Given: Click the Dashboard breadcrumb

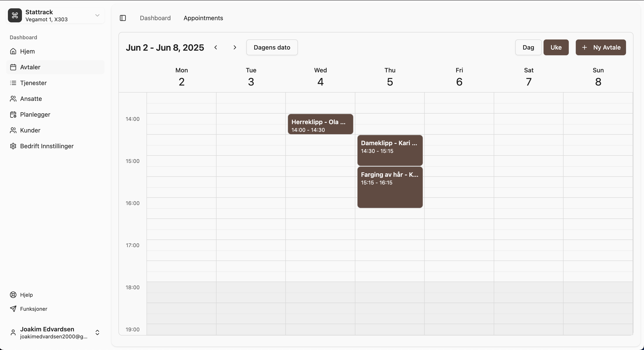Looking at the screenshot, I should [x=155, y=18].
